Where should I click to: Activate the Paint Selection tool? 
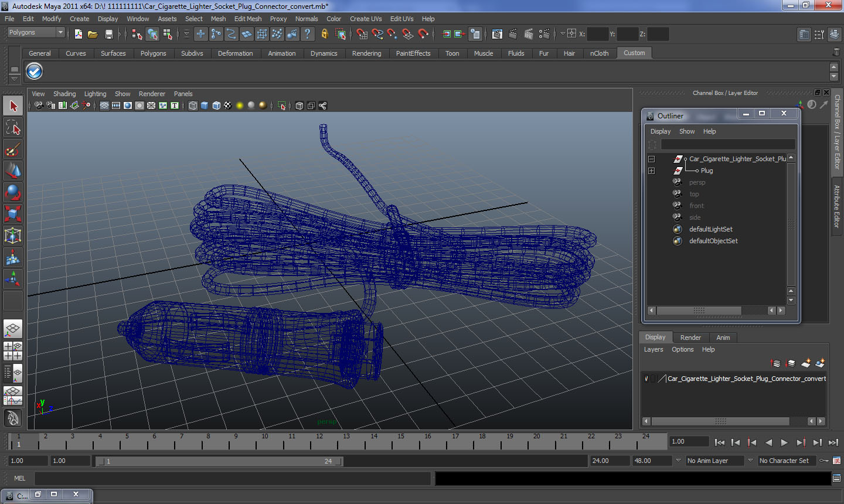click(13, 149)
